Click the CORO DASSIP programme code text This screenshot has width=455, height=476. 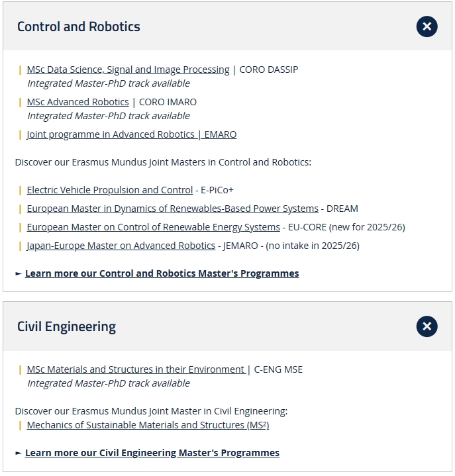click(268, 70)
